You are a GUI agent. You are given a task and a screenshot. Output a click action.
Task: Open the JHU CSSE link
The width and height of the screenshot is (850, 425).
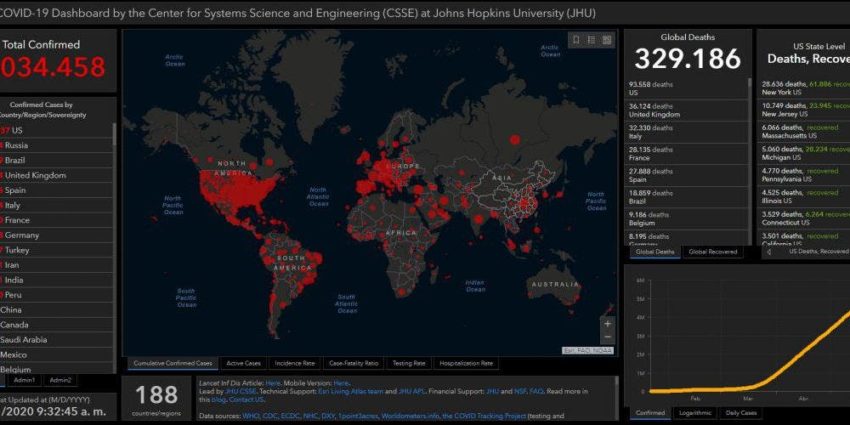232,390
